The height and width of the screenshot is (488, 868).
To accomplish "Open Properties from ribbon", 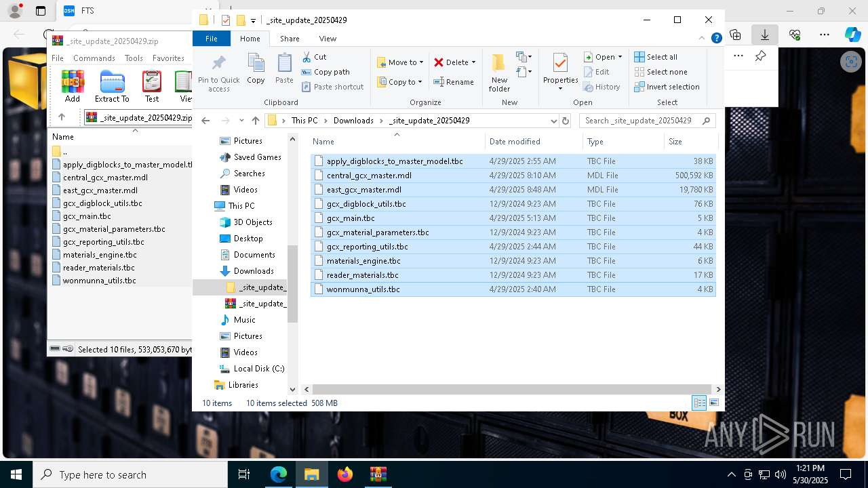I will point(560,71).
